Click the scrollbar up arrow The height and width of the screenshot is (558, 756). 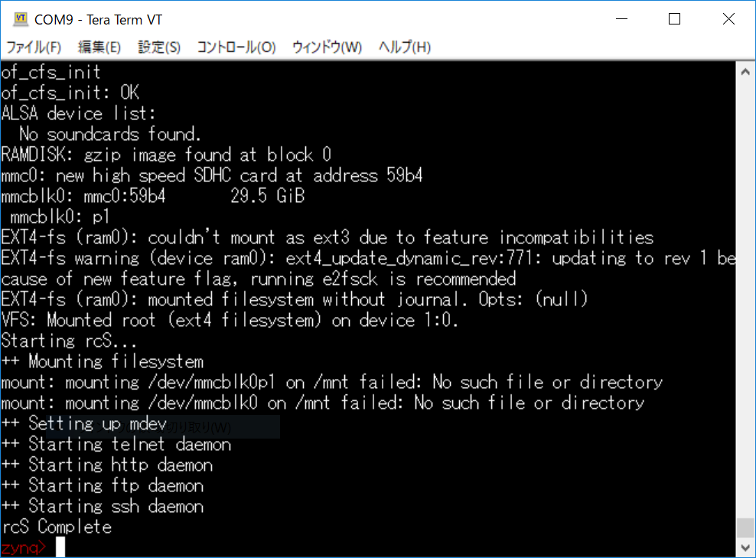coord(745,71)
